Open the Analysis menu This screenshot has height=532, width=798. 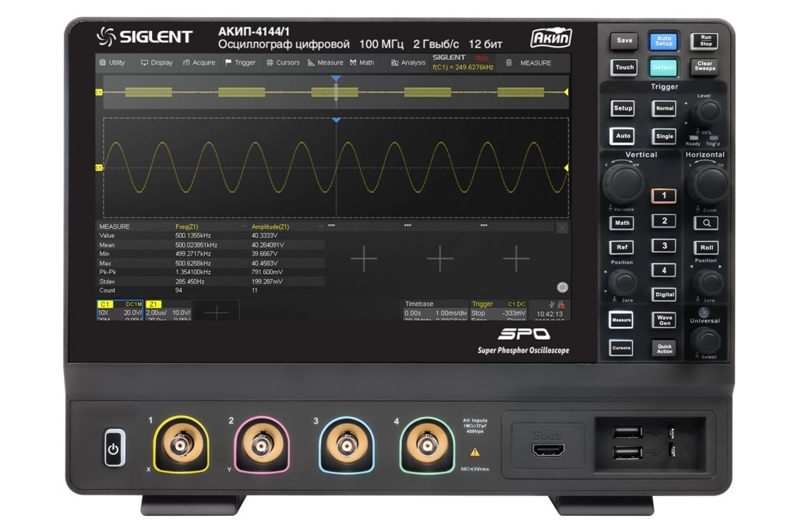pos(408,63)
